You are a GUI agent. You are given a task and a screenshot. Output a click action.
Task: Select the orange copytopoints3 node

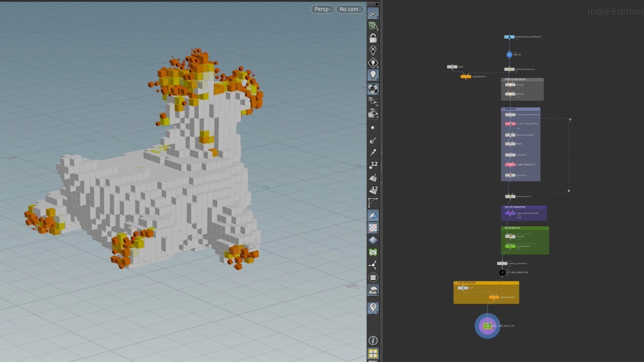pyautogui.click(x=466, y=76)
